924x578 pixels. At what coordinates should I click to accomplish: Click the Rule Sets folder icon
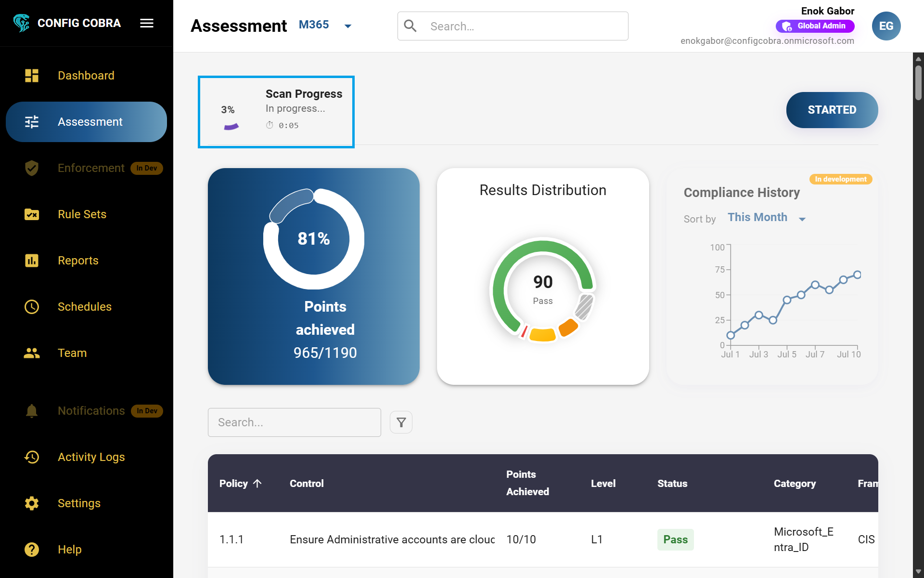(32, 214)
